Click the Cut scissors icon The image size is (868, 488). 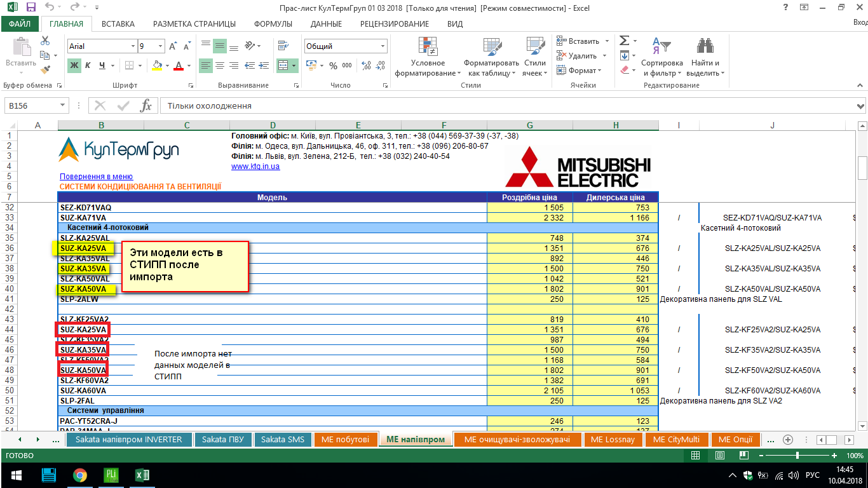45,41
